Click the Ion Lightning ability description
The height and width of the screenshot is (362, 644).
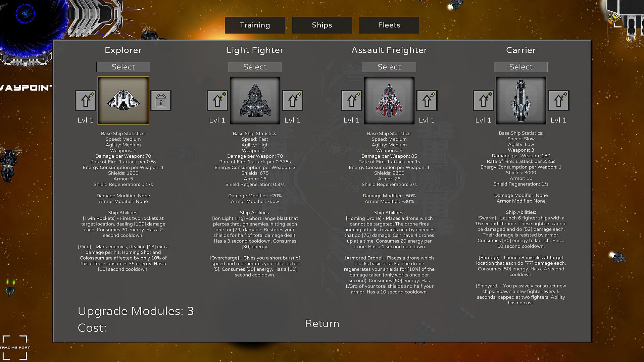click(255, 232)
